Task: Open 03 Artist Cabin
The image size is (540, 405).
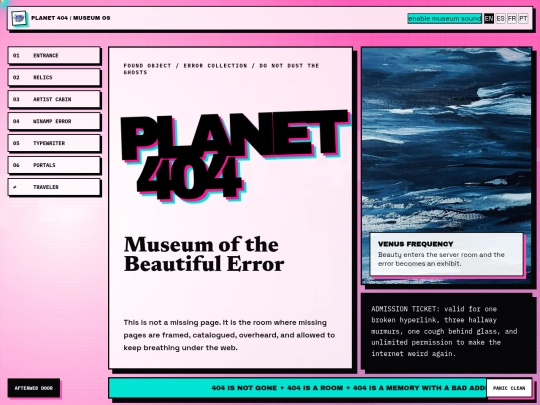Action: point(54,99)
